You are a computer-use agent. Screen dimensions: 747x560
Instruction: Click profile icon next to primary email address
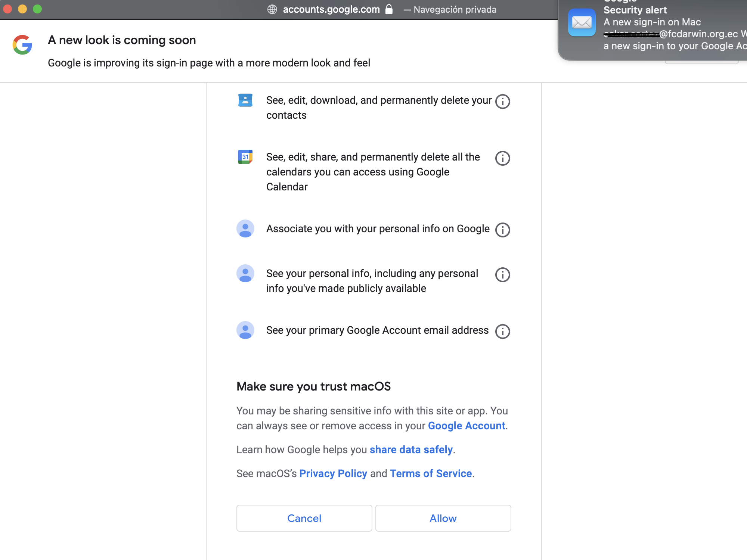point(245,330)
